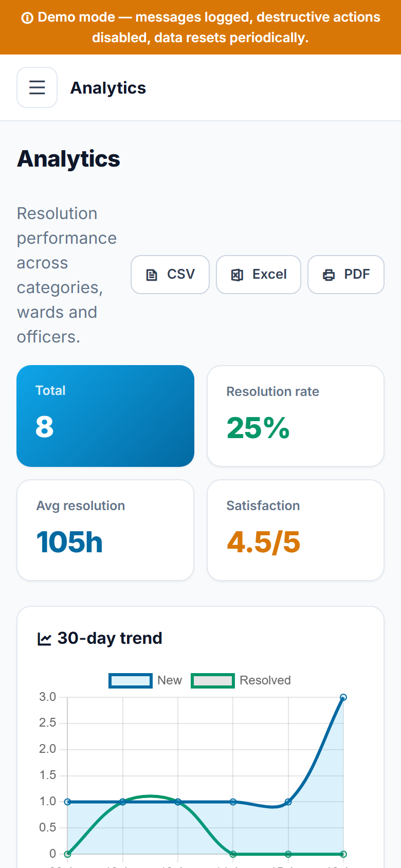
Task: Export analytics as CSV
Action: tap(170, 275)
